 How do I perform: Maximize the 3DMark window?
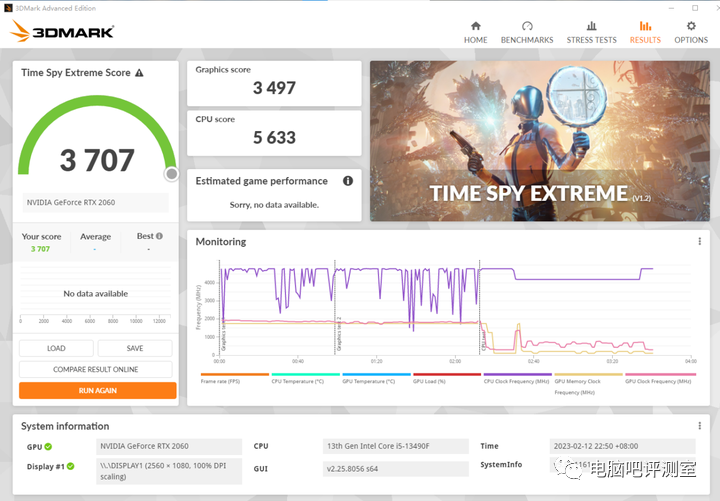(695, 8)
